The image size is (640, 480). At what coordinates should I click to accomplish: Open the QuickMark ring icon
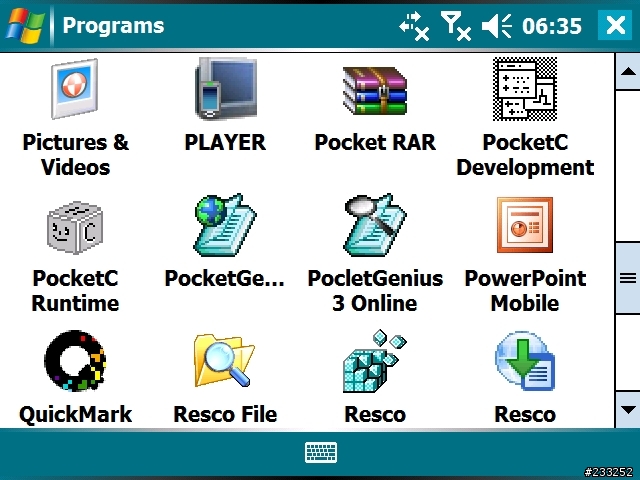(x=75, y=361)
